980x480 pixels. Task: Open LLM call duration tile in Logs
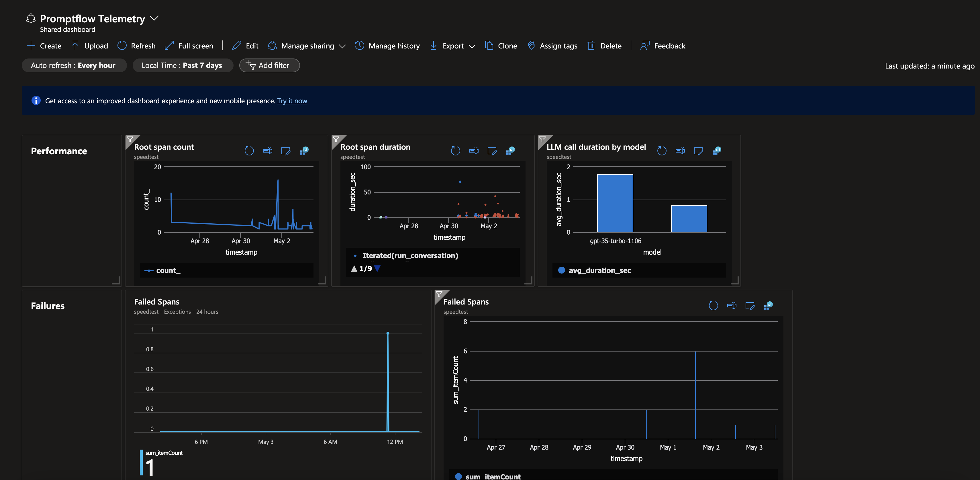tap(717, 151)
